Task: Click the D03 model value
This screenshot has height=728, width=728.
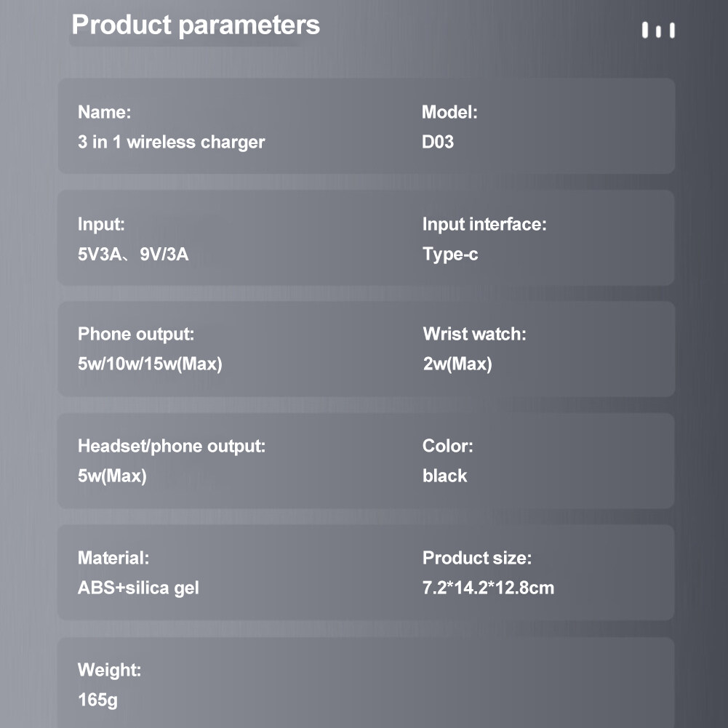Action: tap(438, 142)
